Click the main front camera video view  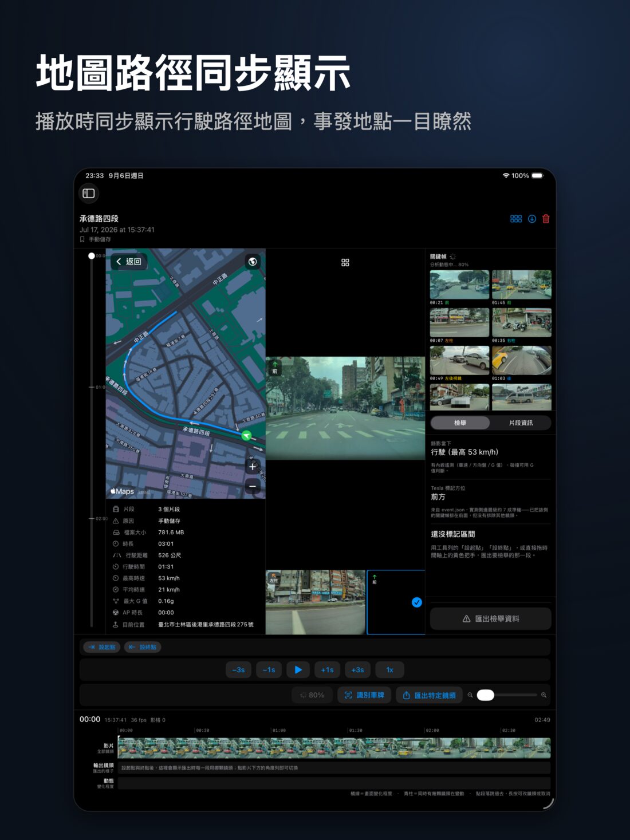(345, 408)
